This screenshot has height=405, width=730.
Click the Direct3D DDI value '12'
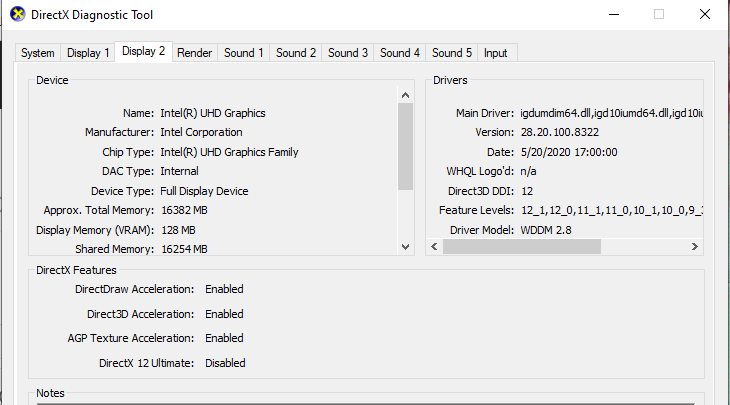(527, 191)
